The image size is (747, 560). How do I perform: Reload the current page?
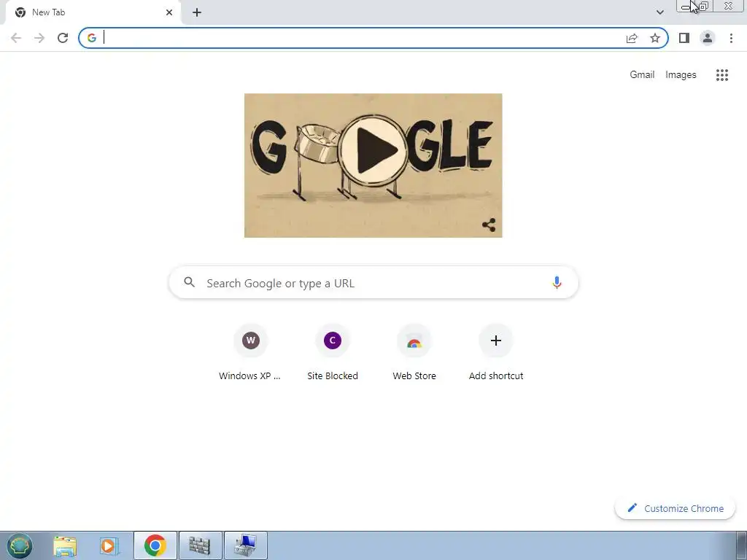tap(63, 38)
